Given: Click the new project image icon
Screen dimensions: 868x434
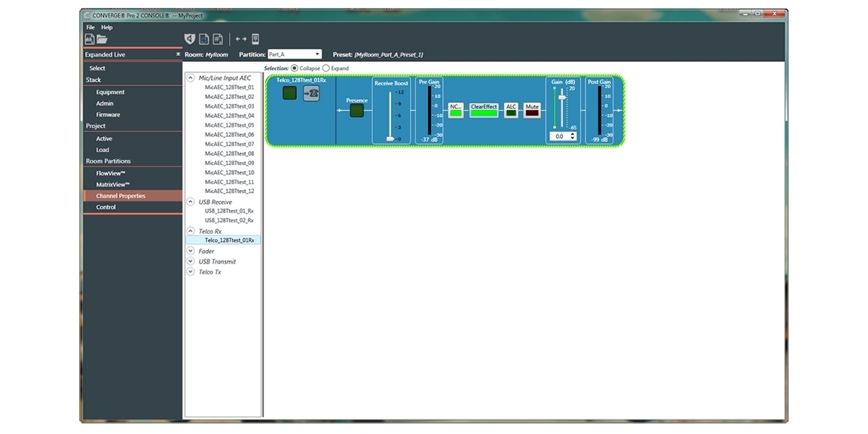Looking at the screenshot, I should 89,39.
